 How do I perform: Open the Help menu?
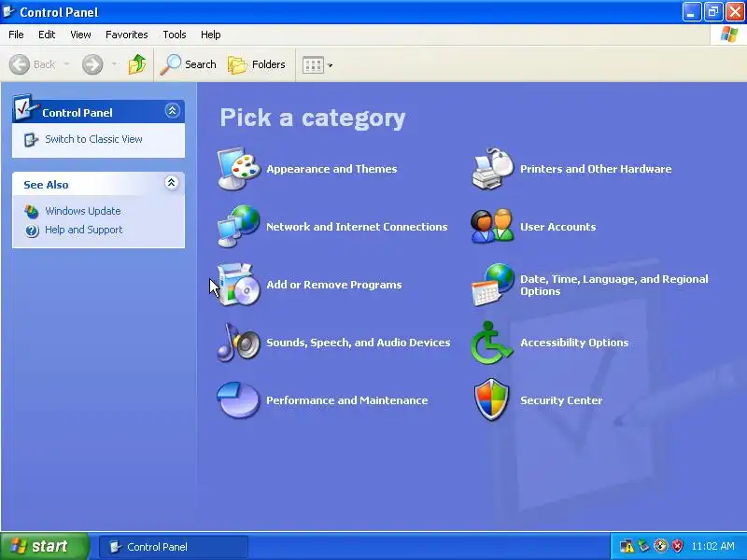211,35
